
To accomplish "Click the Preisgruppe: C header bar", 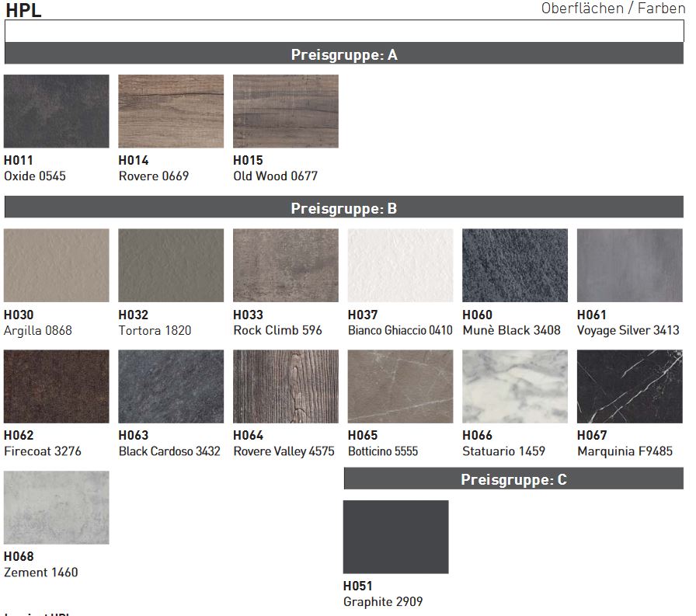I will (513, 479).
